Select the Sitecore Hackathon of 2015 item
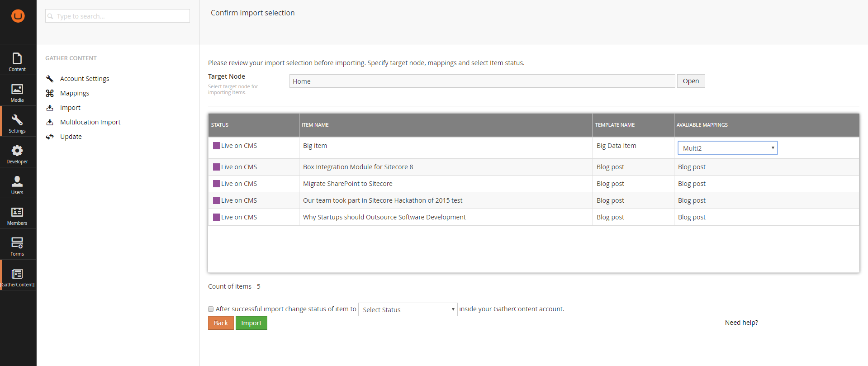 pyautogui.click(x=383, y=200)
